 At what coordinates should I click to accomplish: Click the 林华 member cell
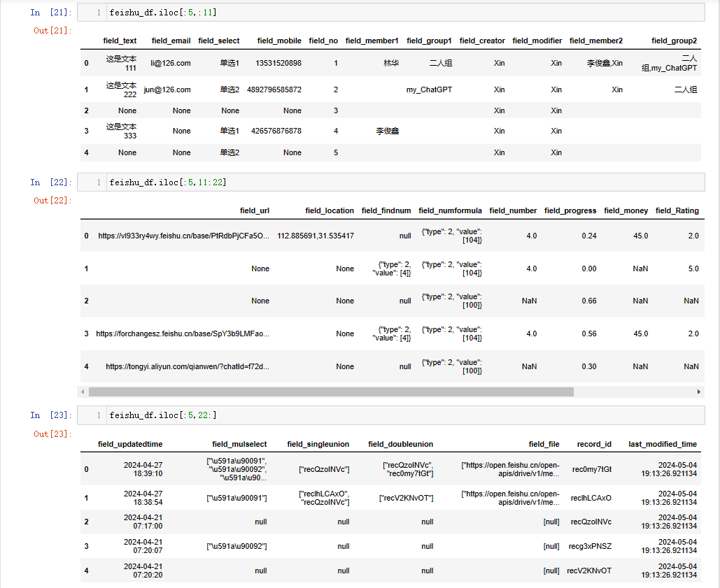coord(391,63)
